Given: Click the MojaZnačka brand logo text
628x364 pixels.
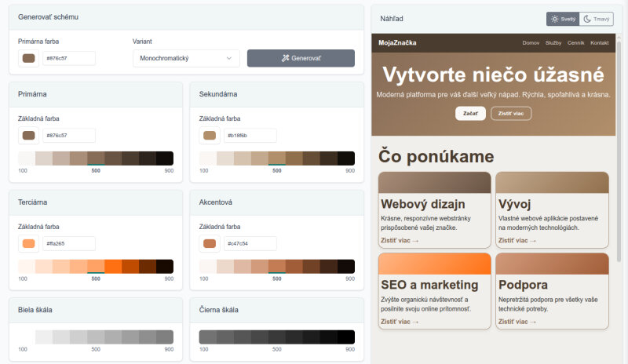Looking at the screenshot, I should (397, 43).
